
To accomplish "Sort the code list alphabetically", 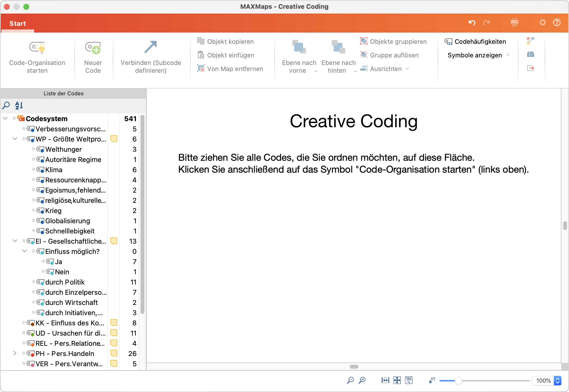I will click(19, 105).
